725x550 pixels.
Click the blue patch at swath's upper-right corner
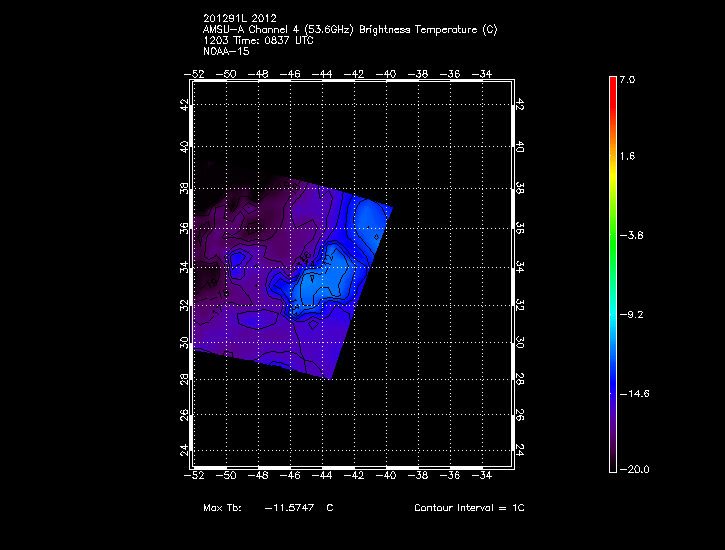tap(372, 215)
